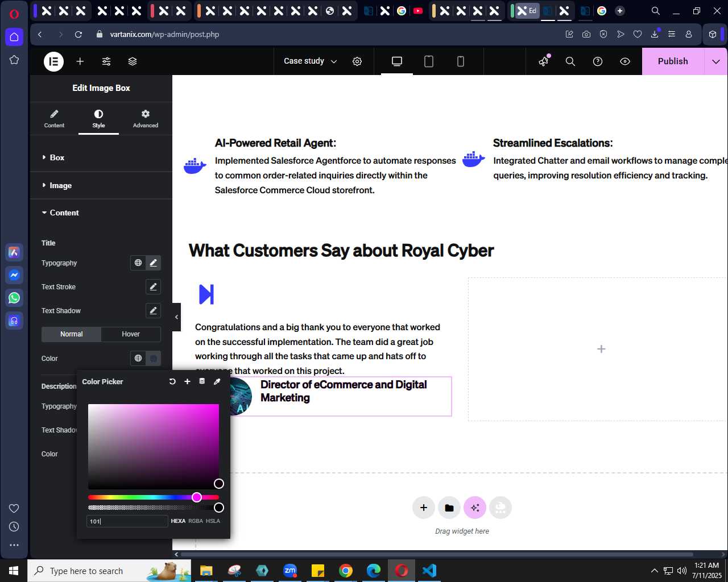Open page settings gear icon
Image resolution: width=728 pixels, height=582 pixels.
(357, 61)
